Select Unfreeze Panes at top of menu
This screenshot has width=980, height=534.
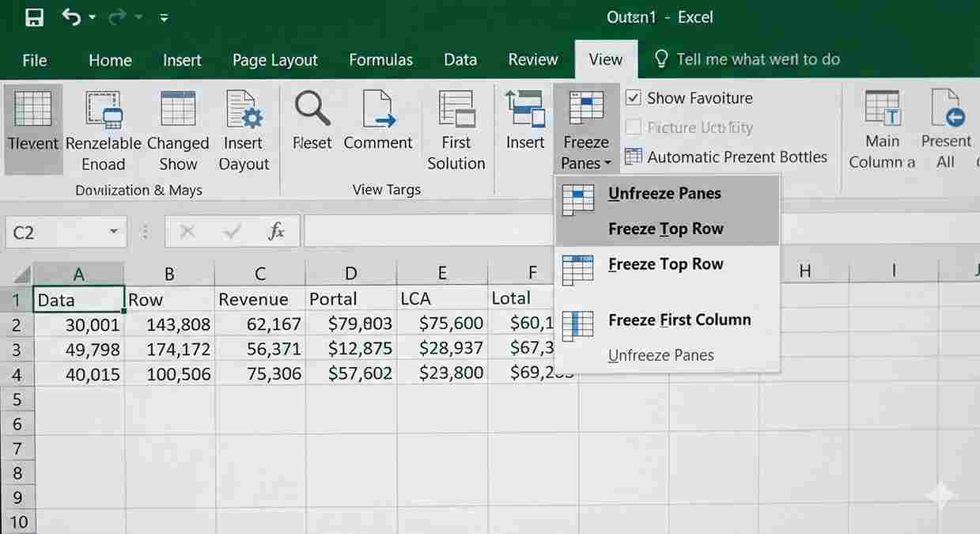click(x=664, y=194)
